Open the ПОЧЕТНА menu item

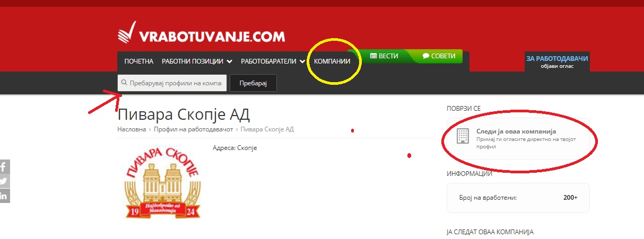[138, 61]
